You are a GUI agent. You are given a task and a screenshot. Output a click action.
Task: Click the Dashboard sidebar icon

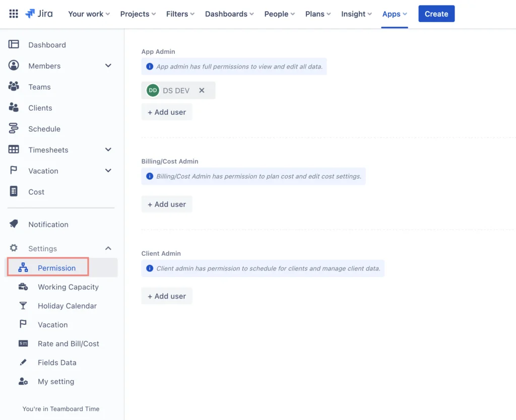(x=14, y=44)
